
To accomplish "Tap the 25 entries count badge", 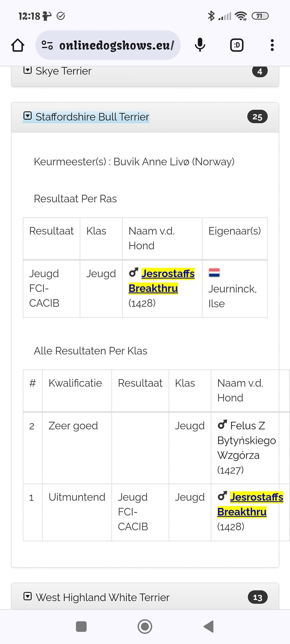I will (x=257, y=117).
